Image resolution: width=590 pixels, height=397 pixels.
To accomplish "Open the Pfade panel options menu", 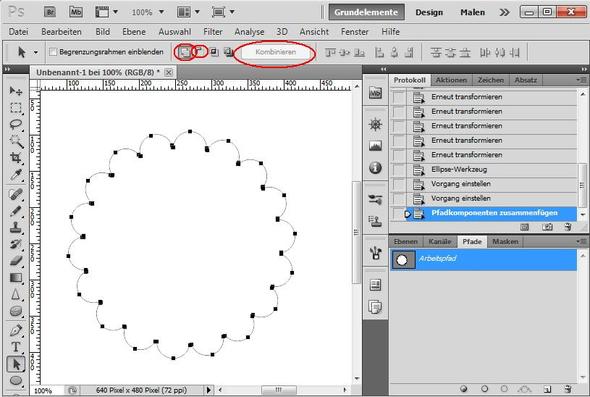I will pos(581,241).
